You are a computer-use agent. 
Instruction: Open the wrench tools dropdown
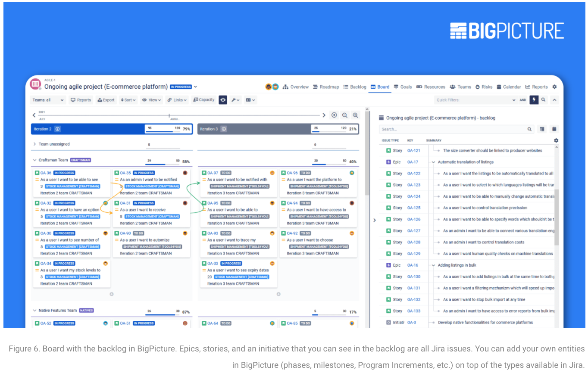tap(235, 100)
